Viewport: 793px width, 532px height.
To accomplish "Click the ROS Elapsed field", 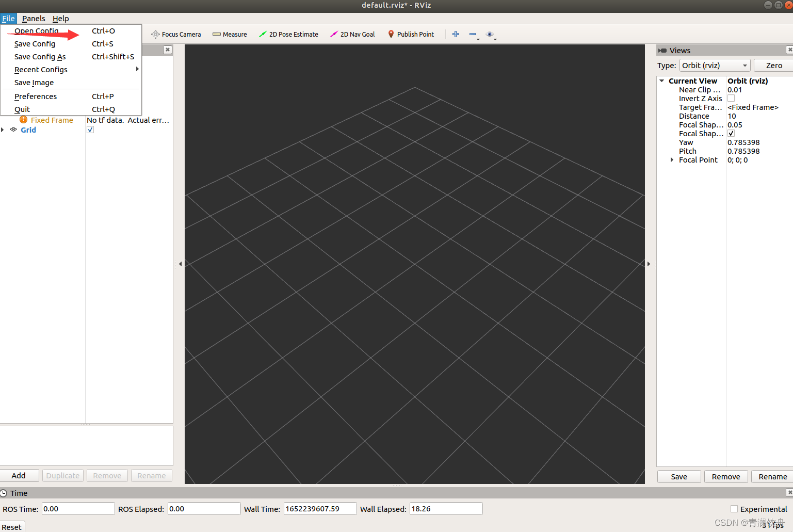I will coord(204,509).
